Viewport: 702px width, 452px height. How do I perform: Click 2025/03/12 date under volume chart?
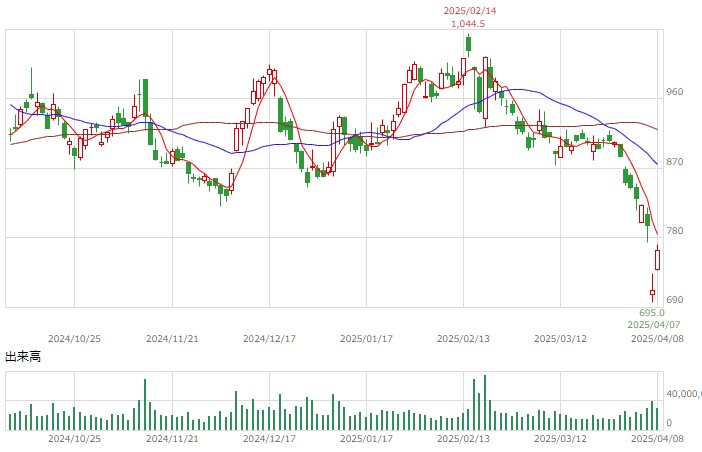561,439
